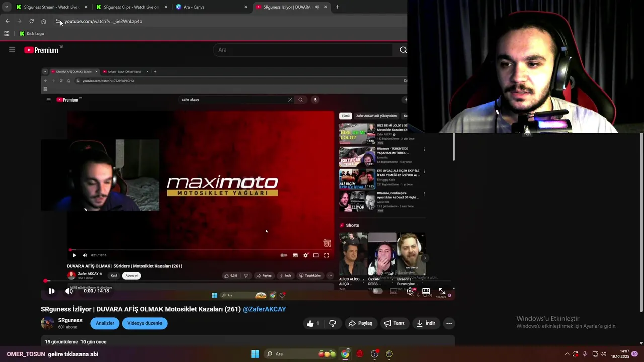Viewport: 644px width, 362px height.
Task: Open notification center badge
Action: pyautogui.click(x=635, y=354)
